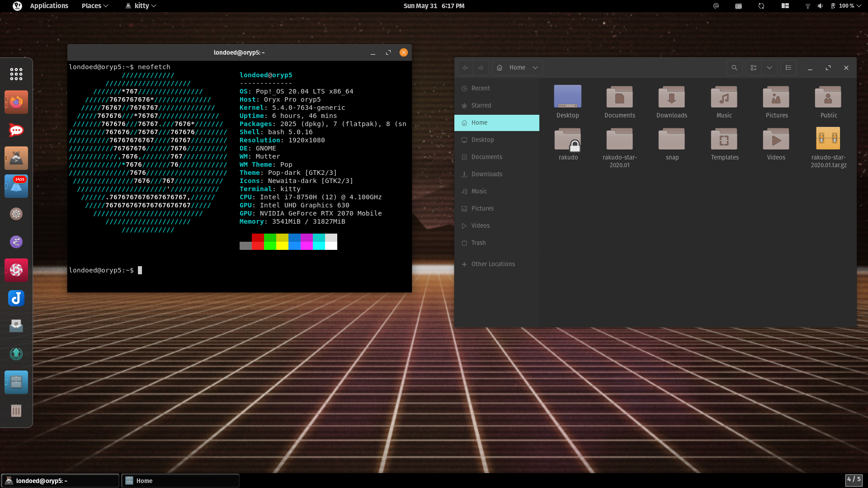Image resolution: width=868 pixels, height=488 pixels.
Task: Click the 4 / 5 workspace indicator
Action: tap(854, 480)
